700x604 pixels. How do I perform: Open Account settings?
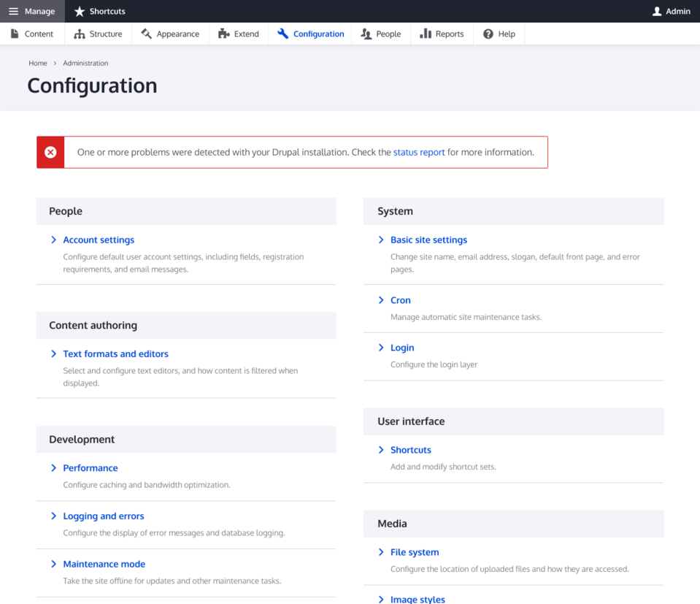(99, 240)
